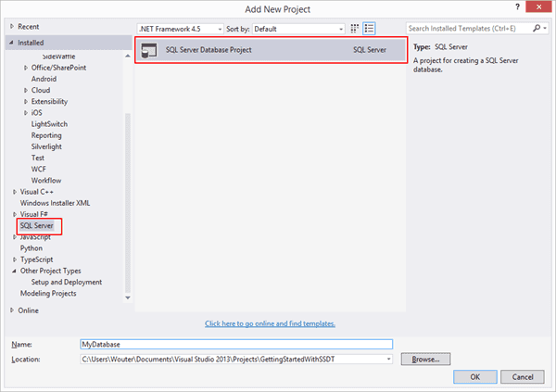
Task: Open the help question mark button
Action: coord(518,6)
